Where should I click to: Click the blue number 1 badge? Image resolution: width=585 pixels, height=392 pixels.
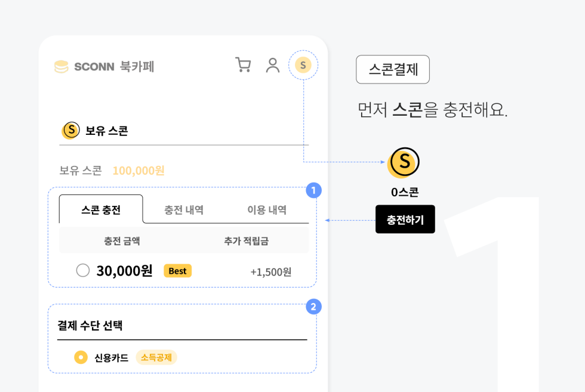tap(313, 190)
